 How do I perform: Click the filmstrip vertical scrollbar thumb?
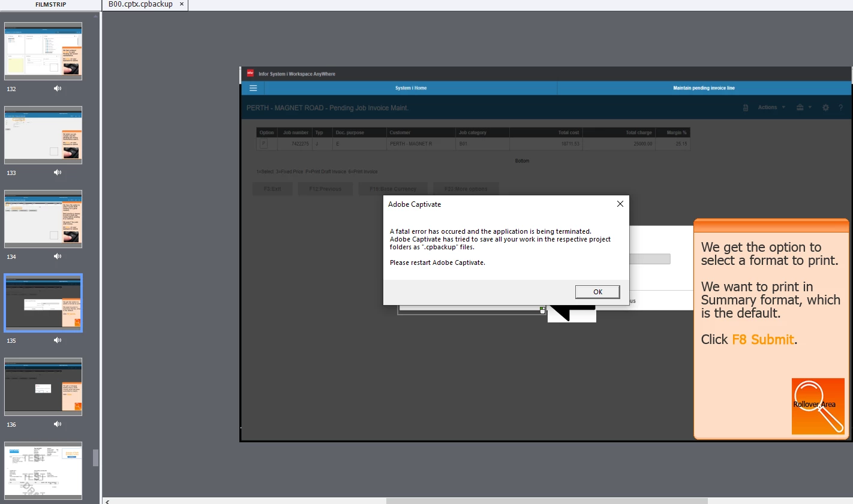click(x=96, y=458)
